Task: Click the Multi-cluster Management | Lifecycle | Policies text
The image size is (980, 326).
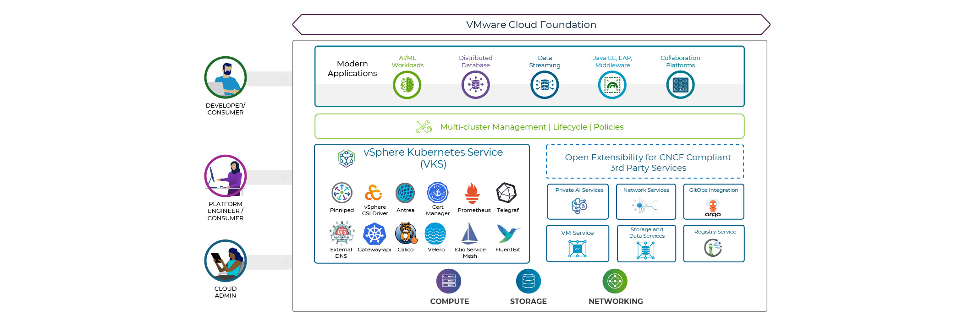Action: tap(532, 127)
